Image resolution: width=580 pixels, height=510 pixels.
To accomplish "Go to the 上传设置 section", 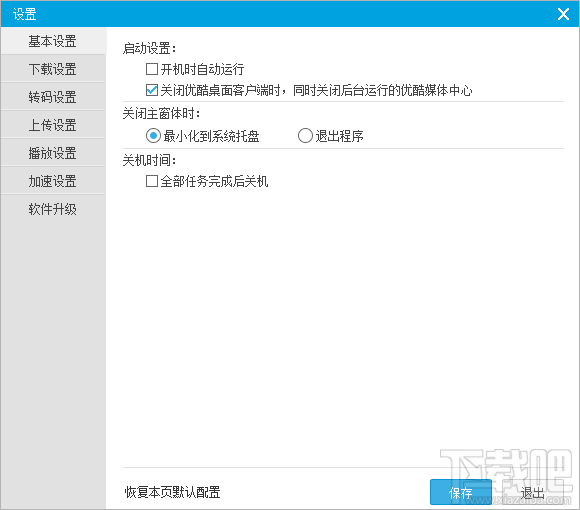I will pos(53,125).
